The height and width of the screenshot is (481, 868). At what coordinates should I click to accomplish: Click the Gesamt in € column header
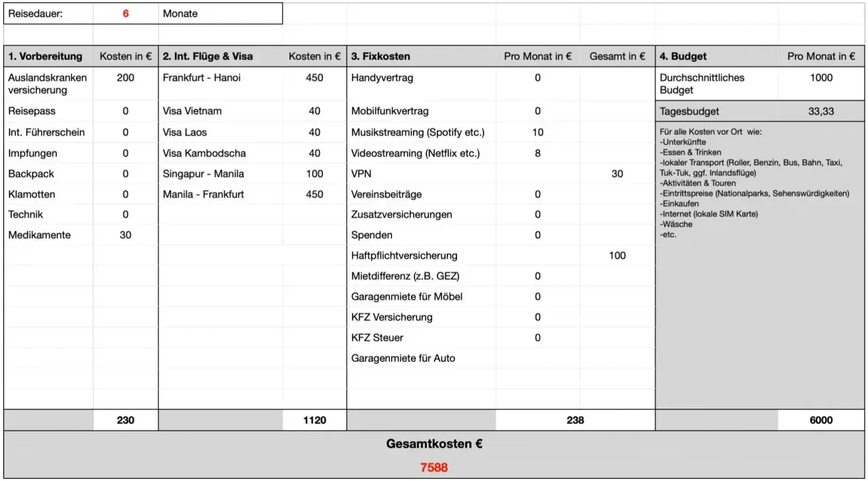pyautogui.click(x=617, y=56)
